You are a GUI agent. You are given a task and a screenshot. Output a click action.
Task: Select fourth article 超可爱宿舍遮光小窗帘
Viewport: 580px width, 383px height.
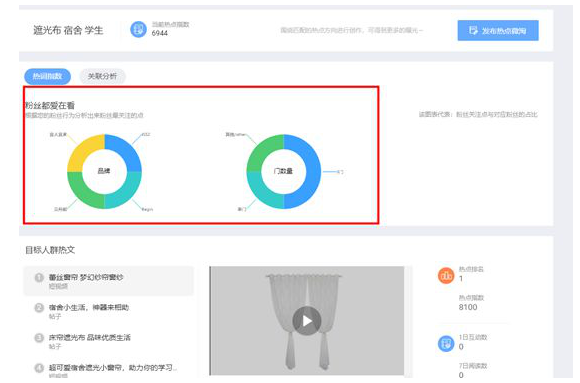click(x=108, y=370)
